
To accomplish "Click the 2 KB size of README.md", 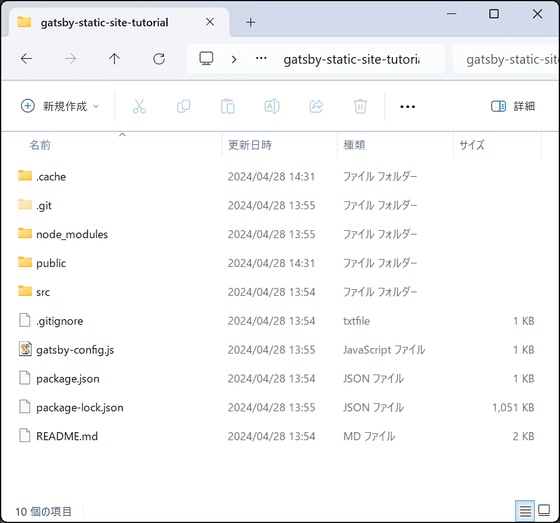I will [524, 436].
